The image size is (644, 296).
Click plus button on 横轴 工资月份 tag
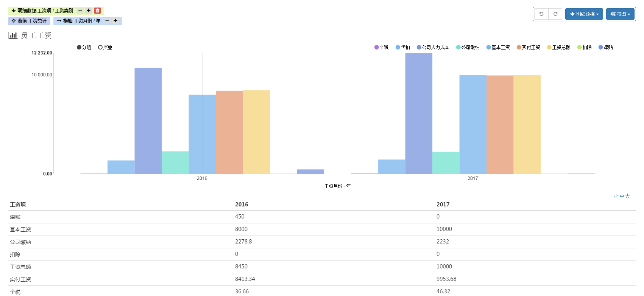(x=115, y=21)
